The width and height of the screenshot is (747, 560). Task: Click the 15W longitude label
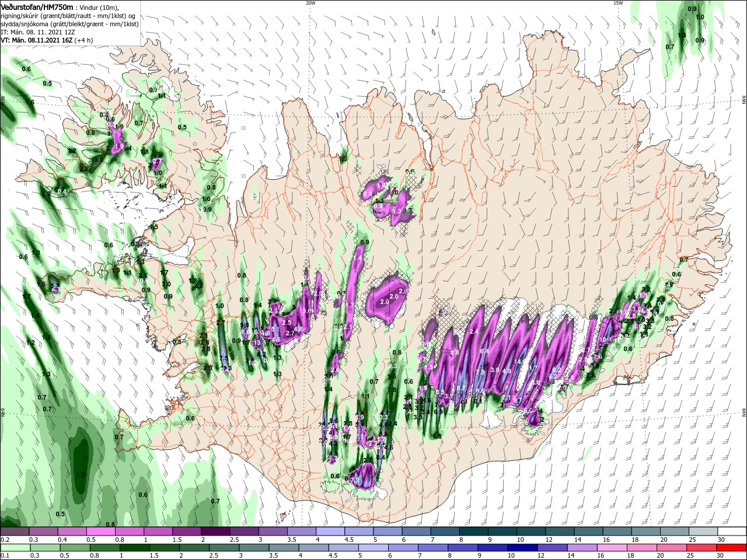[x=618, y=3]
